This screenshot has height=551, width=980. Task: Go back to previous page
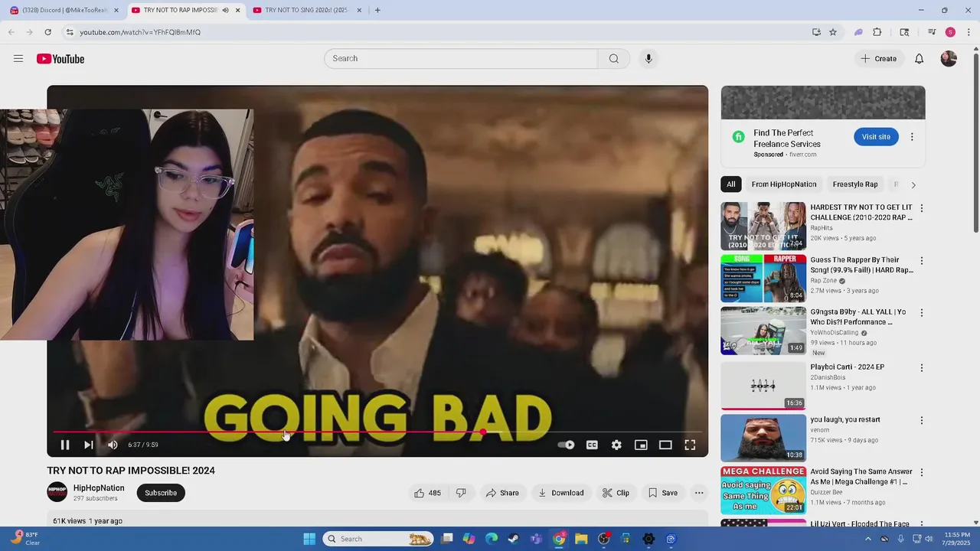coord(11,32)
